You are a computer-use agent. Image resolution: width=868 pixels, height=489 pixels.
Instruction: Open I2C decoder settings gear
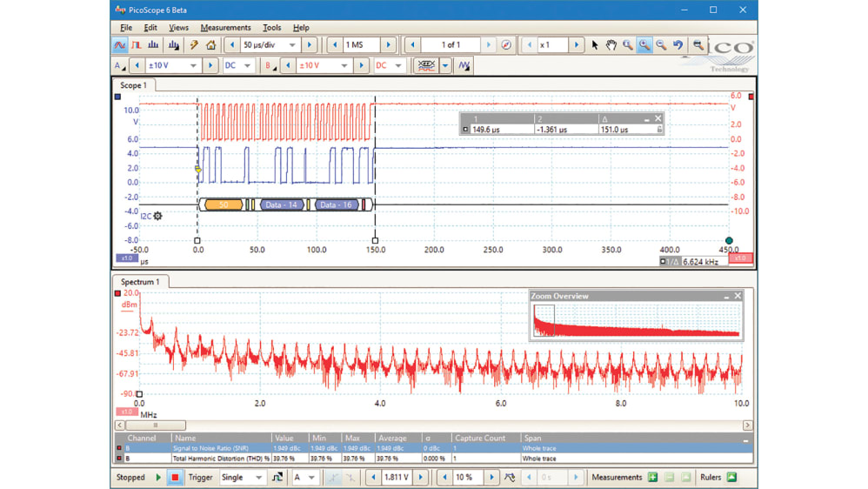click(157, 216)
